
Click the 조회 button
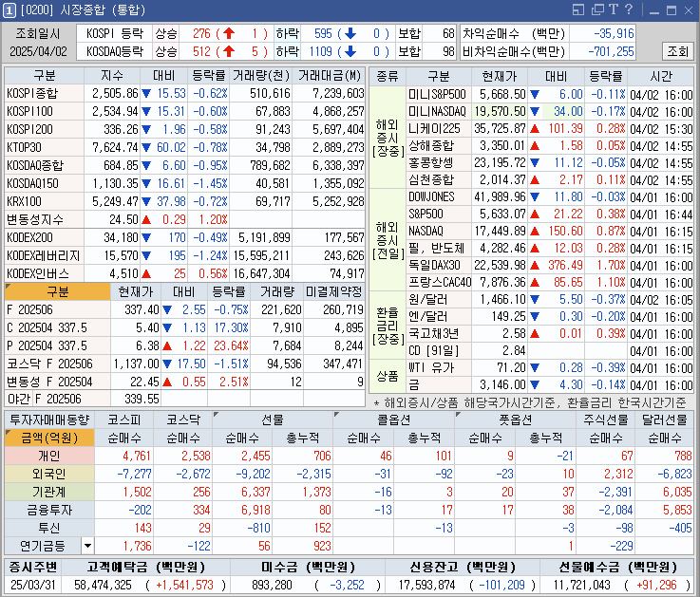[677, 51]
